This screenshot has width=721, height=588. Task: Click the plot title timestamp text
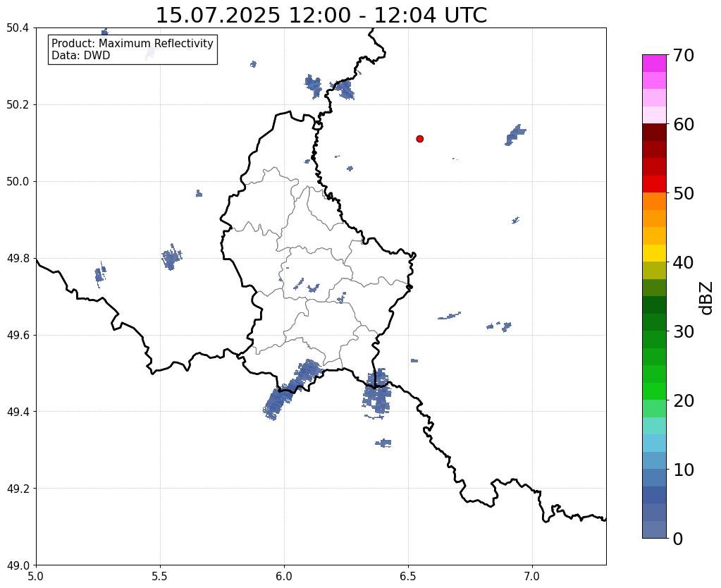[x=321, y=16]
